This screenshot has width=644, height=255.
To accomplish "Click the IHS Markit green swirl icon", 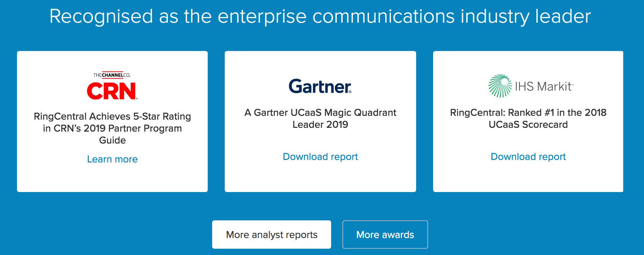I will (500, 86).
